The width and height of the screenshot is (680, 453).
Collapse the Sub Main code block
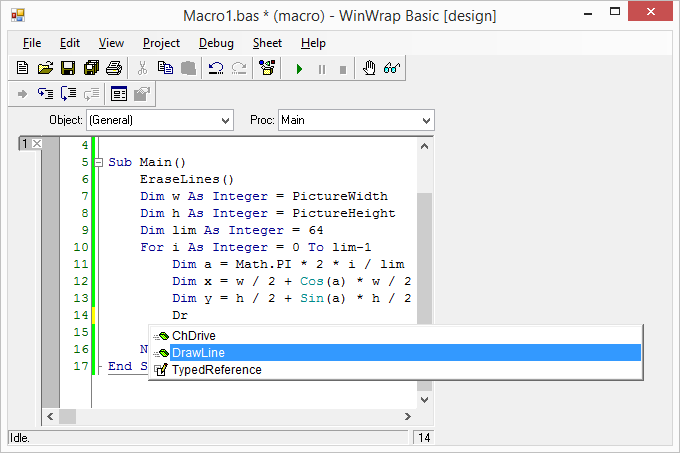99,163
